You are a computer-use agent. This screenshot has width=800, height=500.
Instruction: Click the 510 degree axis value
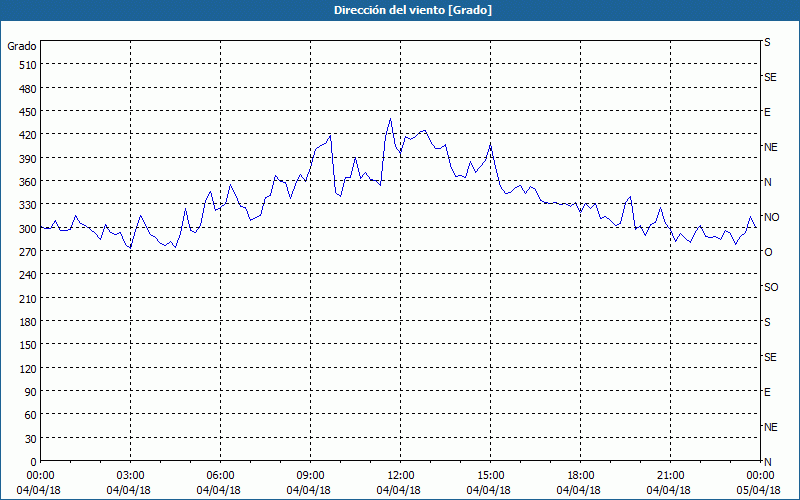point(28,65)
